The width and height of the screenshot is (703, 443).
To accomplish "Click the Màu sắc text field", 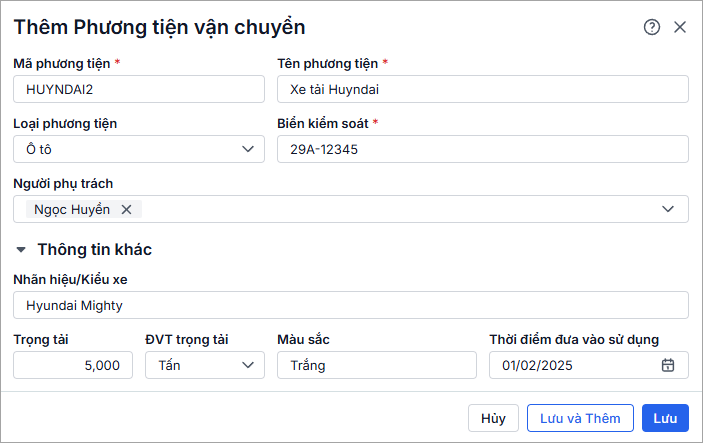I will coord(377,365).
